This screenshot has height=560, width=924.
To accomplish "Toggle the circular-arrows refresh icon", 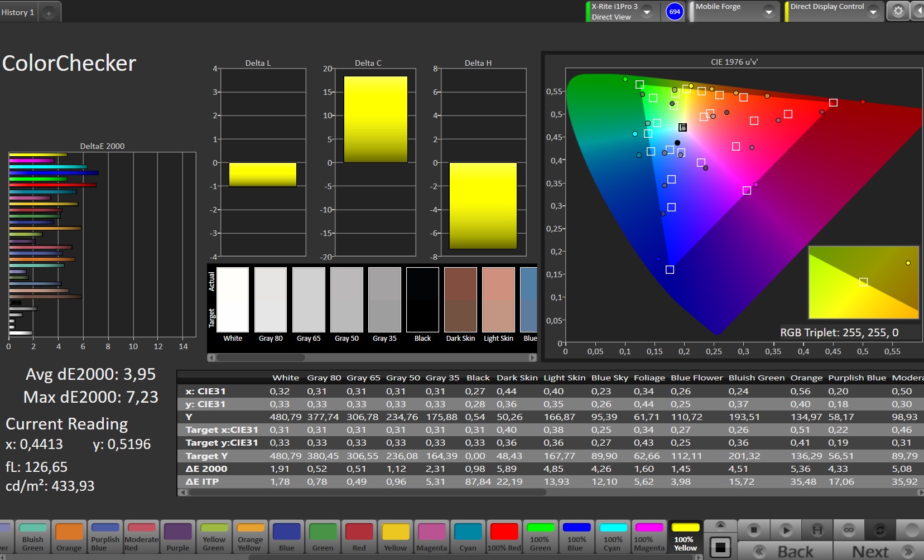I will (880, 529).
